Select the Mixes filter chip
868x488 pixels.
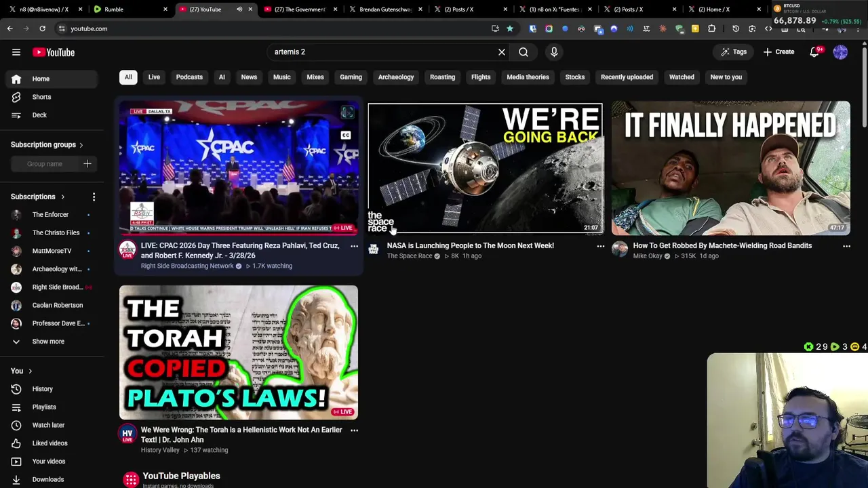[315, 77]
